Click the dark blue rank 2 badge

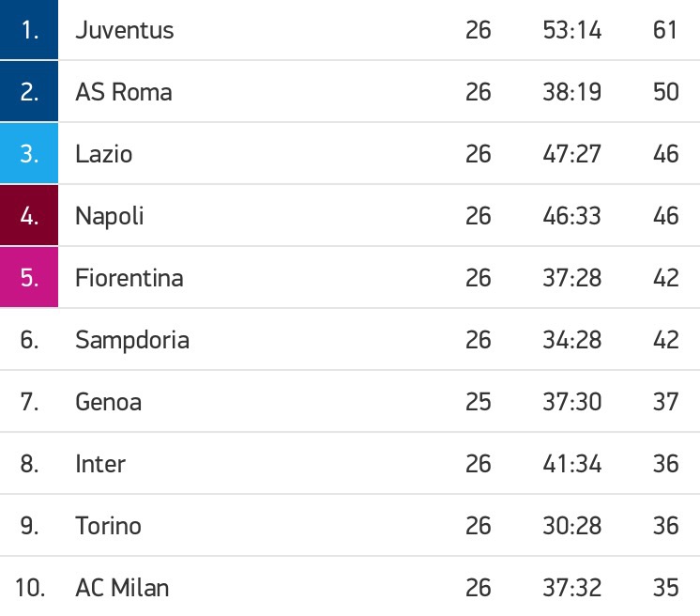point(29,91)
